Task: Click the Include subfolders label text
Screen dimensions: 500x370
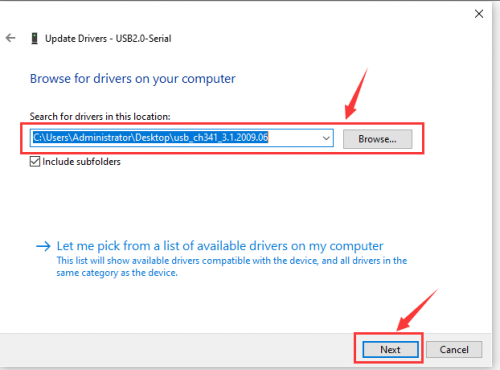Action: pyautogui.click(x=81, y=162)
